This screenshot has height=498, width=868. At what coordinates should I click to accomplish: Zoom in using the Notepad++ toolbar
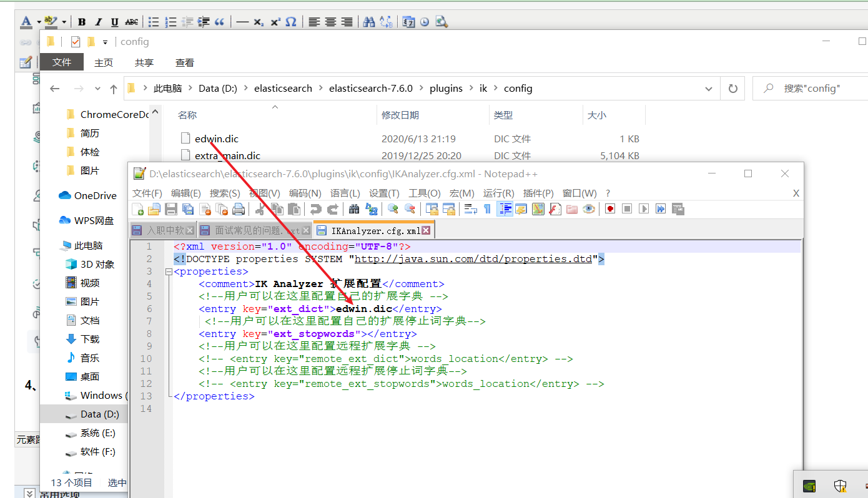pos(393,209)
